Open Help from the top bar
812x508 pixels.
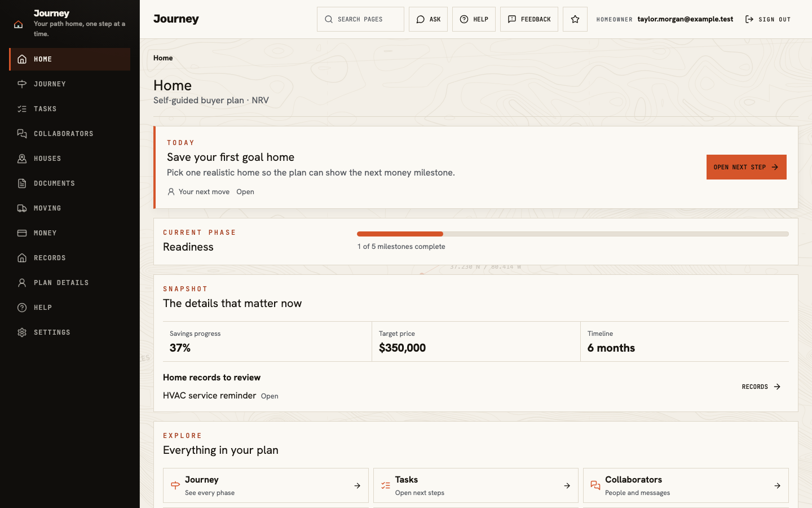coord(474,19)
